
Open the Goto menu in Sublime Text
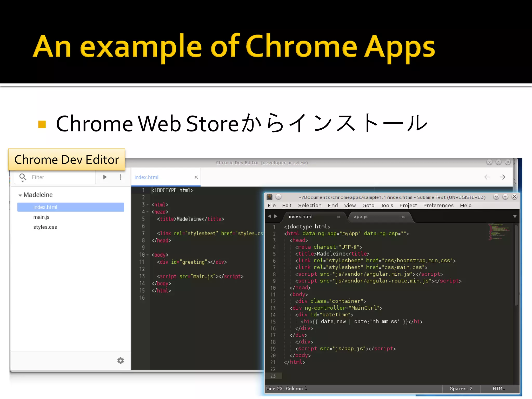point(368,205)
